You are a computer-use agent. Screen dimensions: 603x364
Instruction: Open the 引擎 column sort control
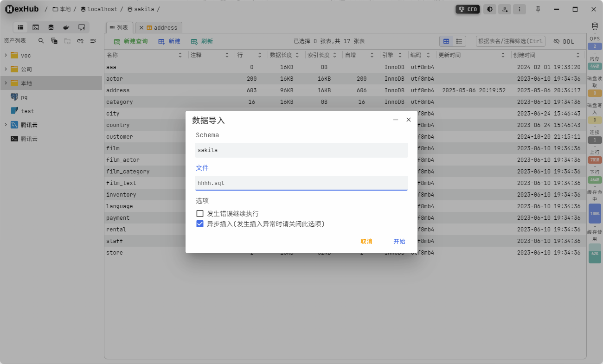(400, 55)
